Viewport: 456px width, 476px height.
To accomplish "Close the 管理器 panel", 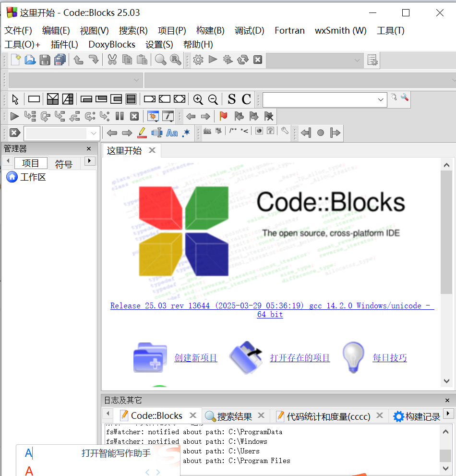I will (x=89, y=149).
